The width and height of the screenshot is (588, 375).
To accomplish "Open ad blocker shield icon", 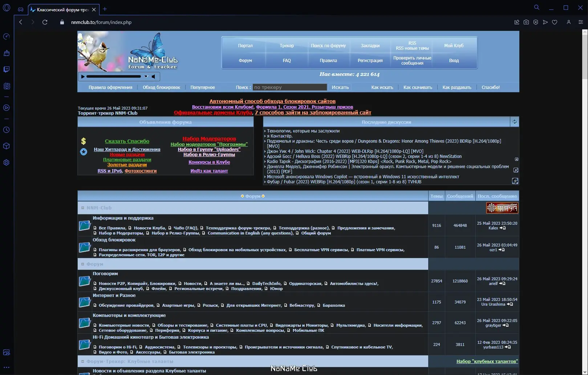I will point(536,22).
